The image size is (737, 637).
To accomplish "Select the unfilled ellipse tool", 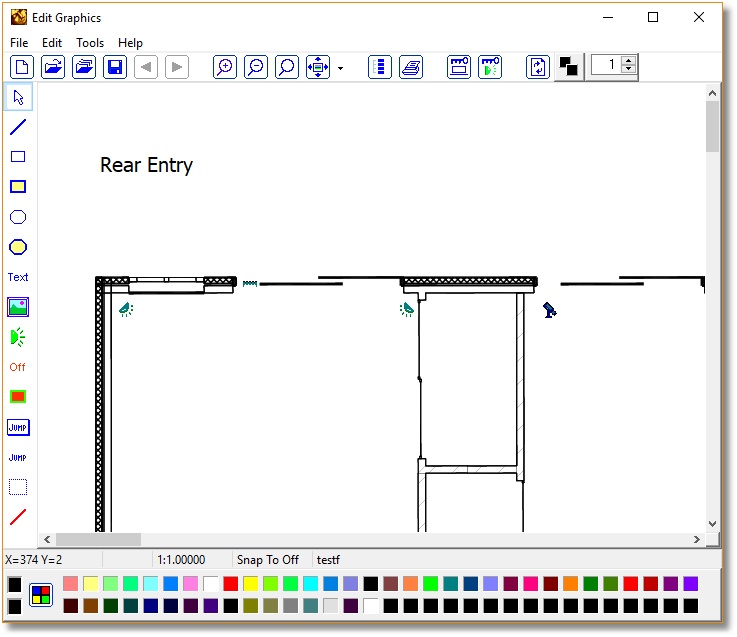I will tap(18, 217).
